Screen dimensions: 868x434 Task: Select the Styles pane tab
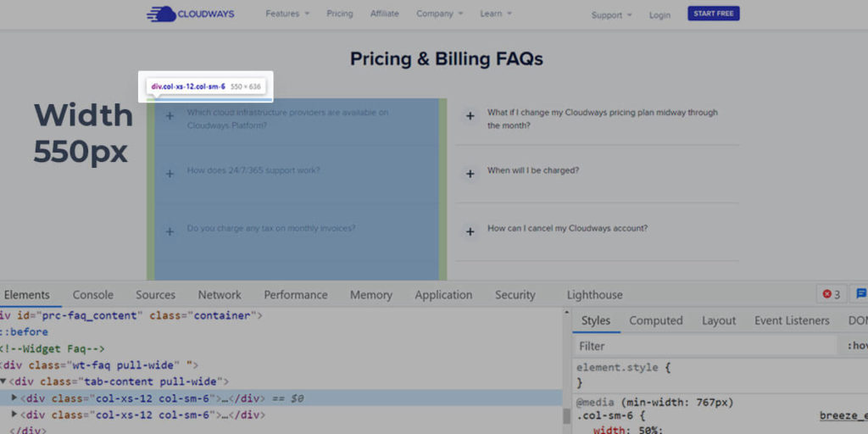point(596,320)
